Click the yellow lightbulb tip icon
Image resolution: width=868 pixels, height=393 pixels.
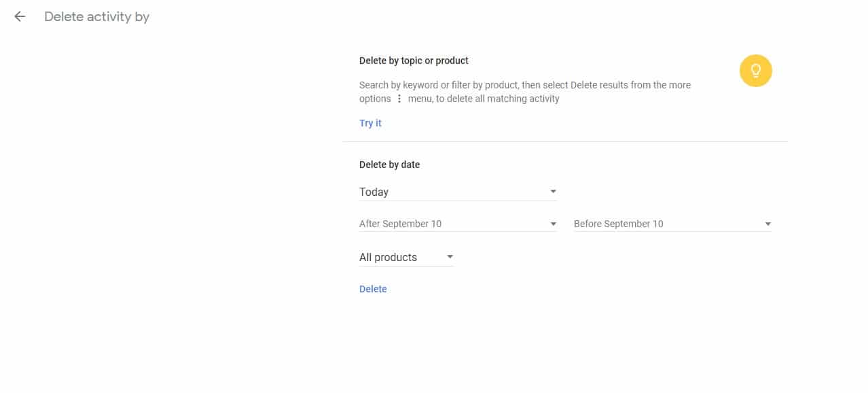tap(755, 71)
